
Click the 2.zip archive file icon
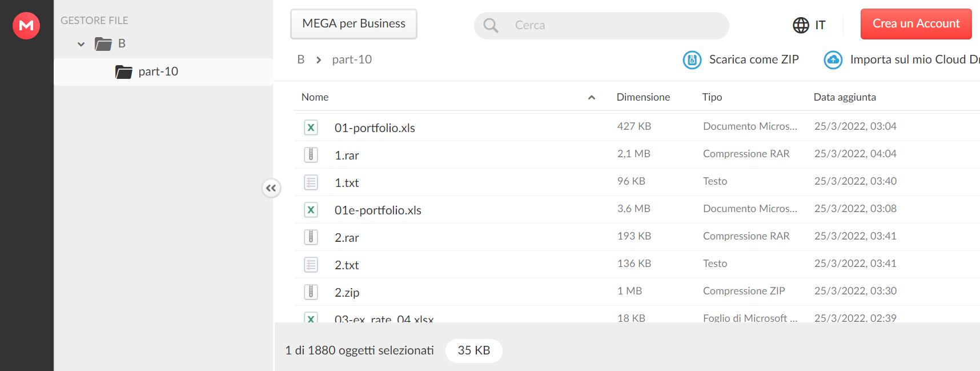click(311, 292)
